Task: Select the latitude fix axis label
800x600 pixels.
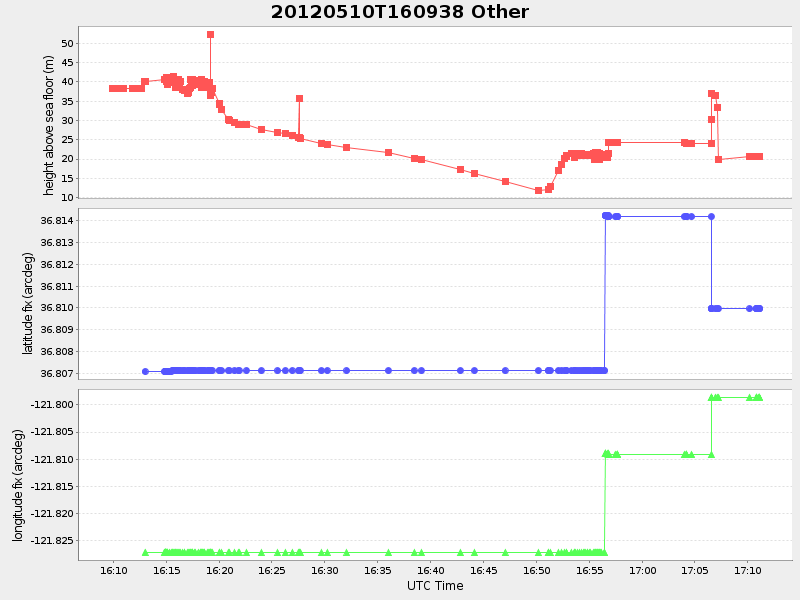Action: coord(29,291)
